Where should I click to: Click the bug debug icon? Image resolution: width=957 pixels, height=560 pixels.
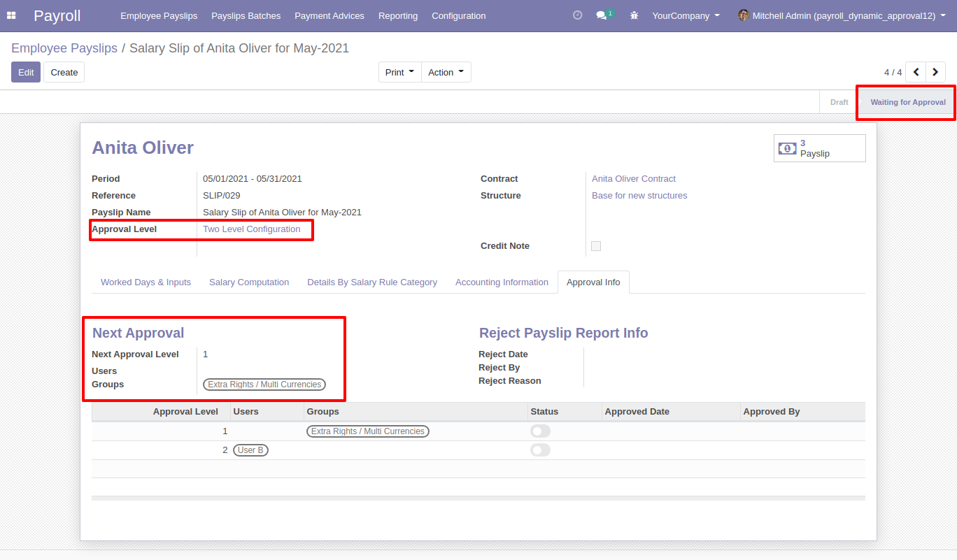(634, 15)
